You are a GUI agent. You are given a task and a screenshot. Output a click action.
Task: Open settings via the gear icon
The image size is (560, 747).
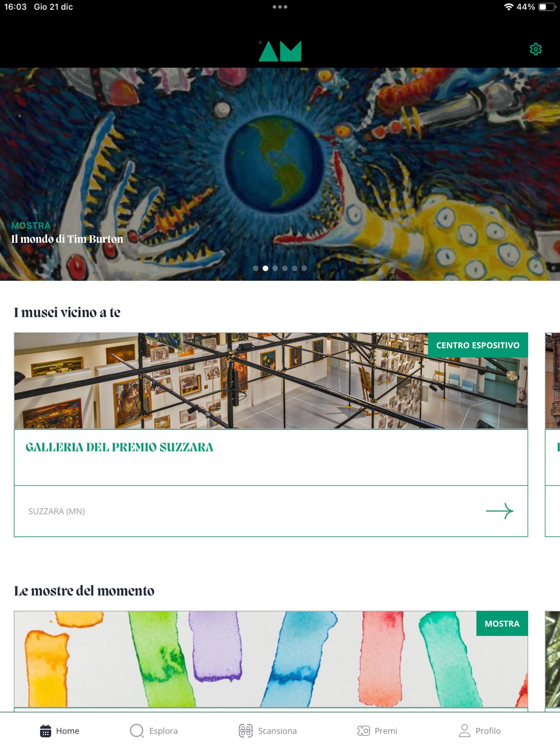535,49
